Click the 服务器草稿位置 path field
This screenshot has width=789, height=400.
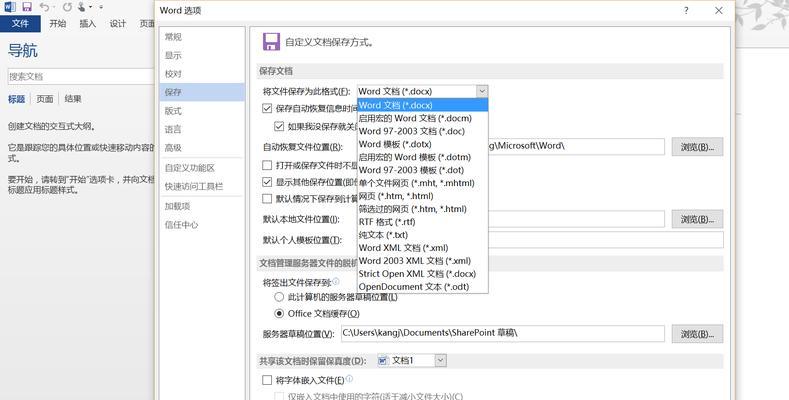tap(503, 334)
